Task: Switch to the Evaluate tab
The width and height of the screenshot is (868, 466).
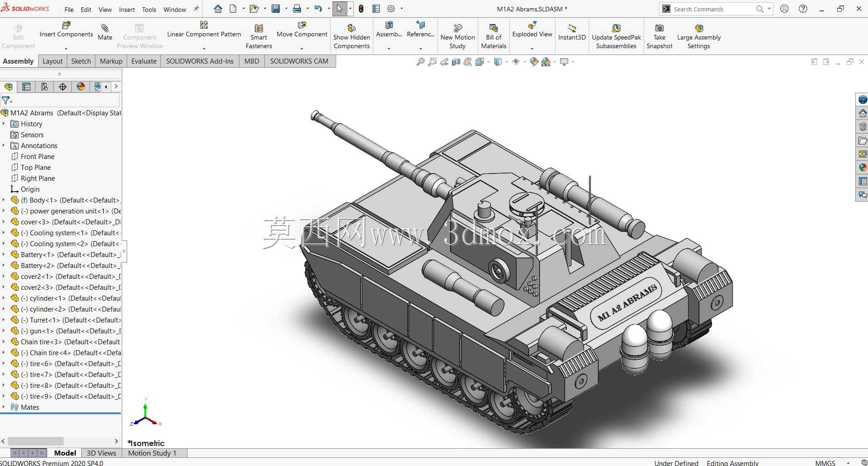Action: click(x=144, y=61)
